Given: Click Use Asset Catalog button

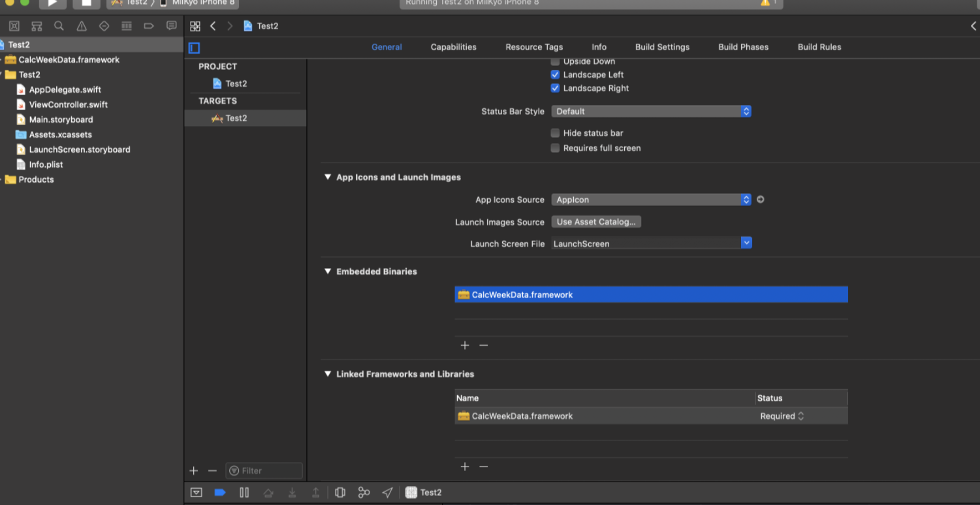Looking at the screenshot, I should click(x=596, y=222).
